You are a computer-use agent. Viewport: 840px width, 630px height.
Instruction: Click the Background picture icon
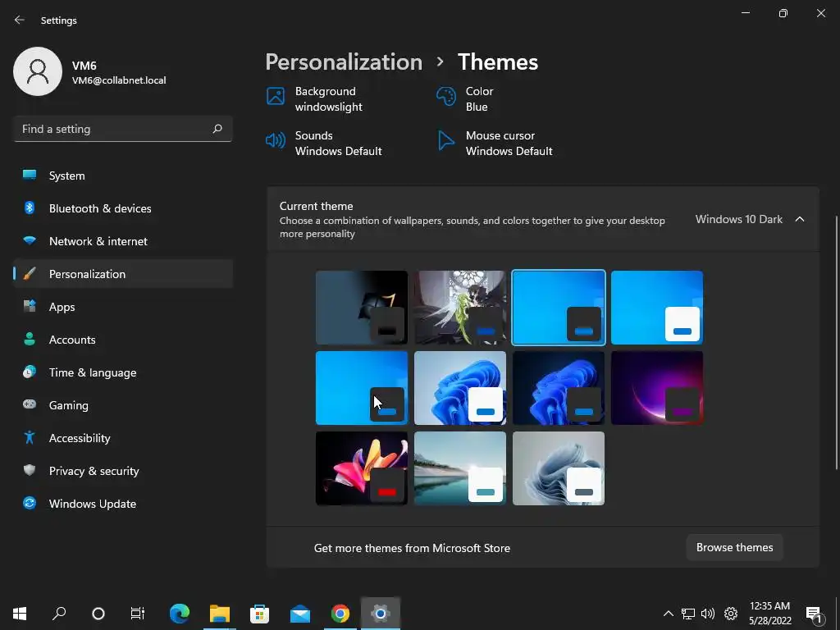(276, 97)
